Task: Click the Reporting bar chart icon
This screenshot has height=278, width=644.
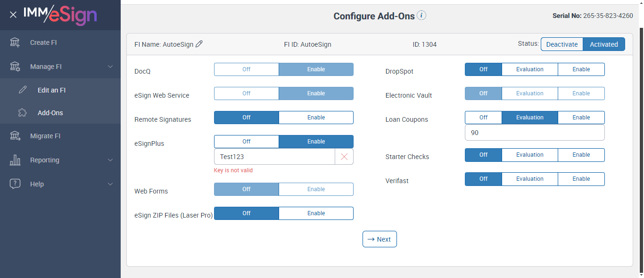Action: point(15,160)
